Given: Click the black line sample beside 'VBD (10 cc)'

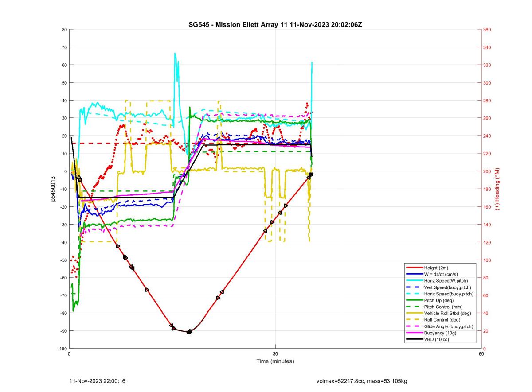Looking at the screenshot, I should tap(414, 339).
